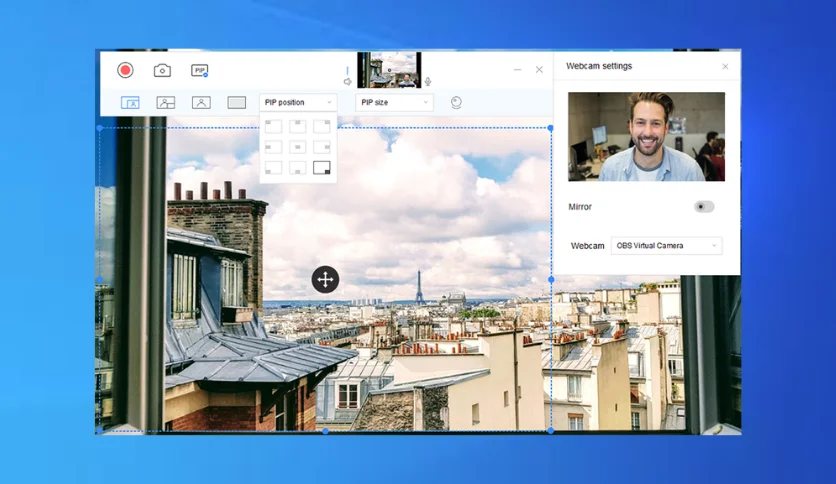Toggle the microphone icon

tap(428, 82)
